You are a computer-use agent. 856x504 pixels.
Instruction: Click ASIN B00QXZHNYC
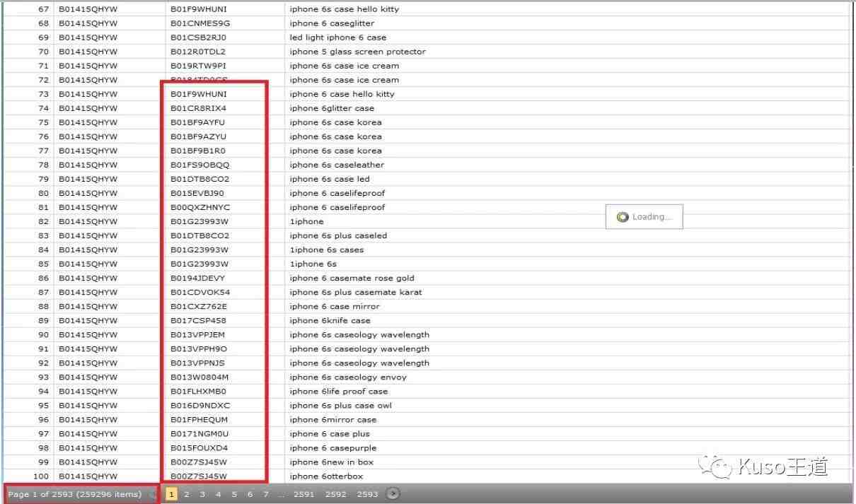tap(200, 207)
